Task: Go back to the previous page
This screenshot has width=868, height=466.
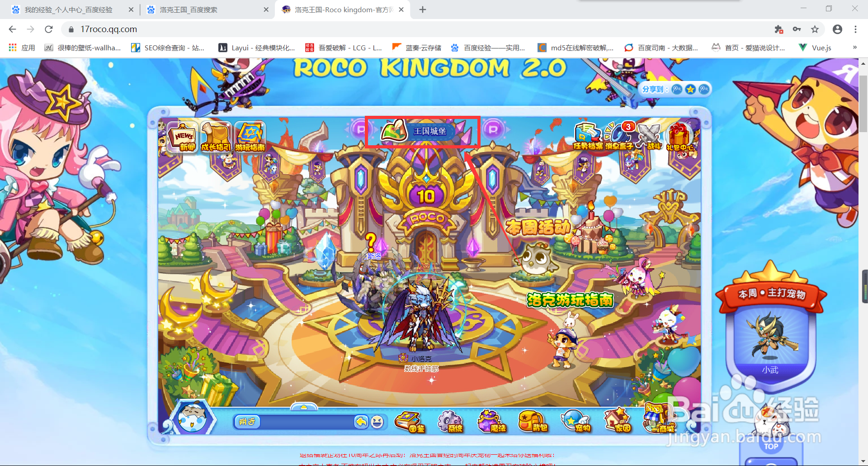Action: tap(13, 29)
